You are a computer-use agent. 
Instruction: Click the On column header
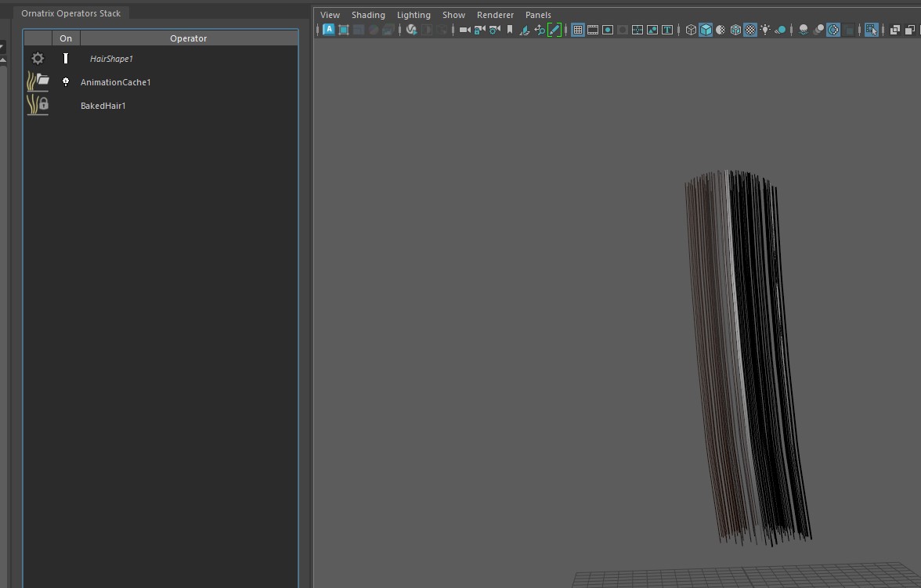(66, 38)
